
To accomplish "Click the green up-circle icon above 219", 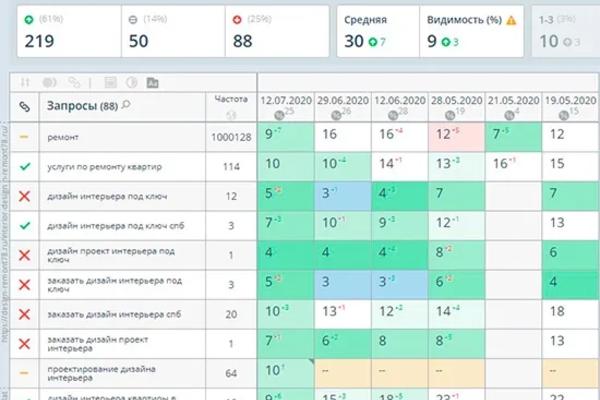I will (29, 20).
